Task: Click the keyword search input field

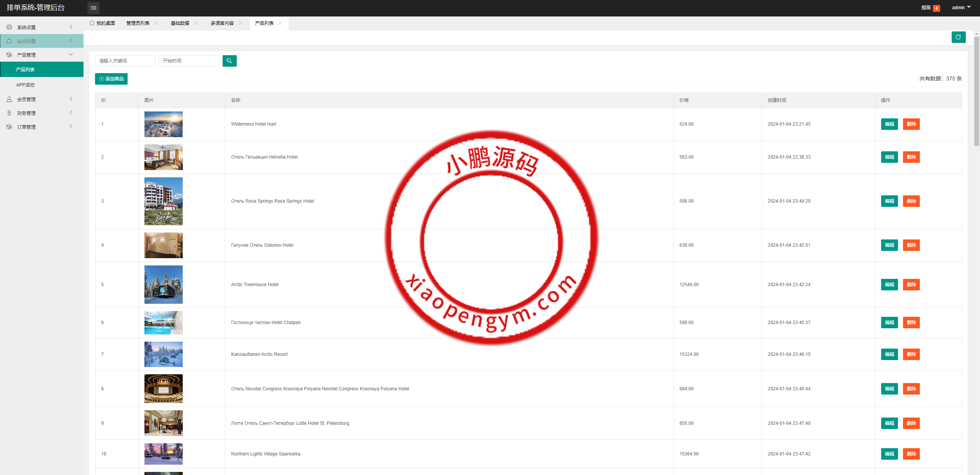Action: click(x=125, y=61)
